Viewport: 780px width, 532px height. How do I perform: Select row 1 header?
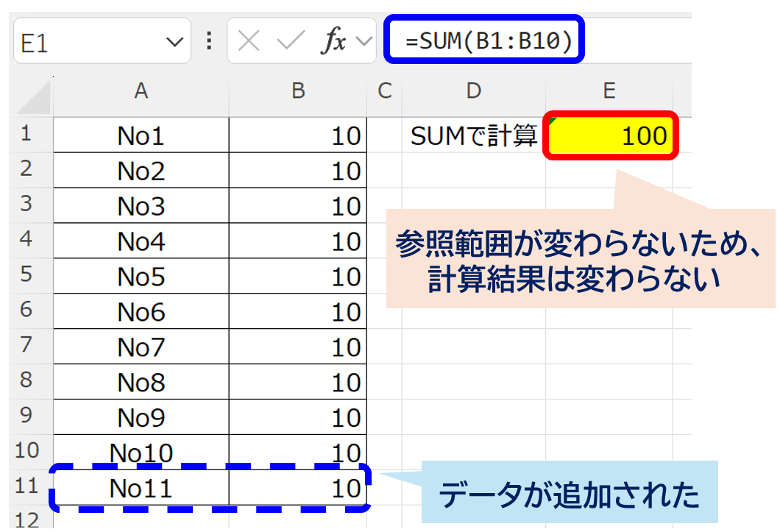(x=26, y=135)
